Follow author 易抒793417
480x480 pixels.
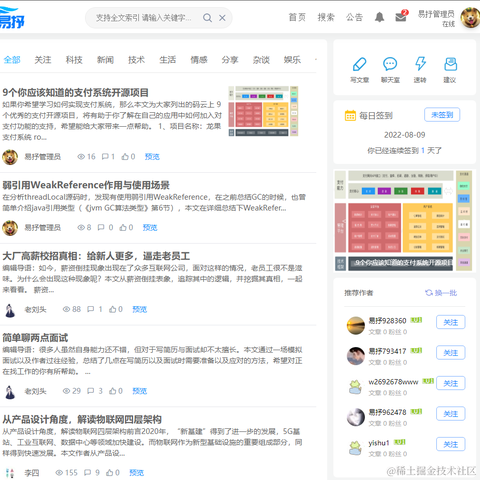coord(451,353)
